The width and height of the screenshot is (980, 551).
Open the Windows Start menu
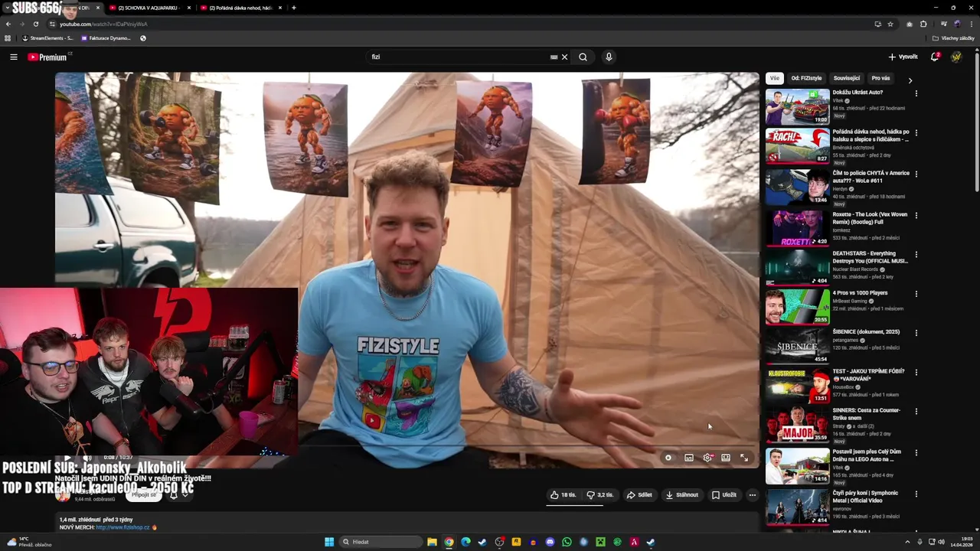click(329, 542)
